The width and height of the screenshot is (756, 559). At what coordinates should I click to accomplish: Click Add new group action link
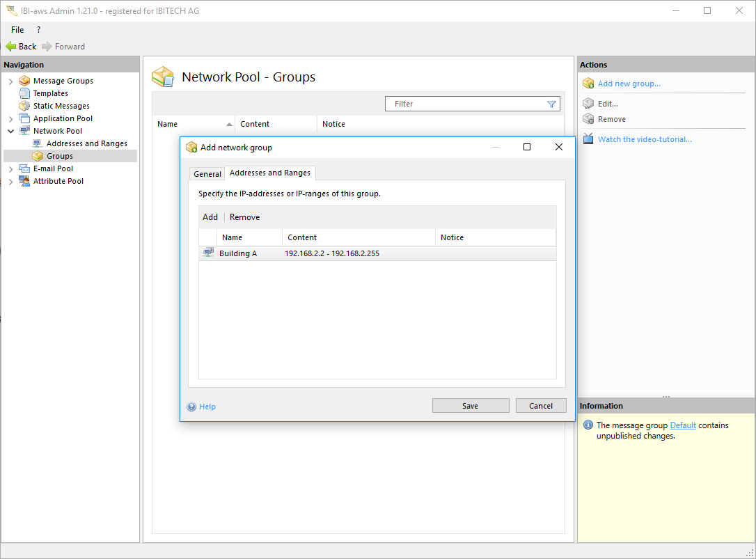629,84
